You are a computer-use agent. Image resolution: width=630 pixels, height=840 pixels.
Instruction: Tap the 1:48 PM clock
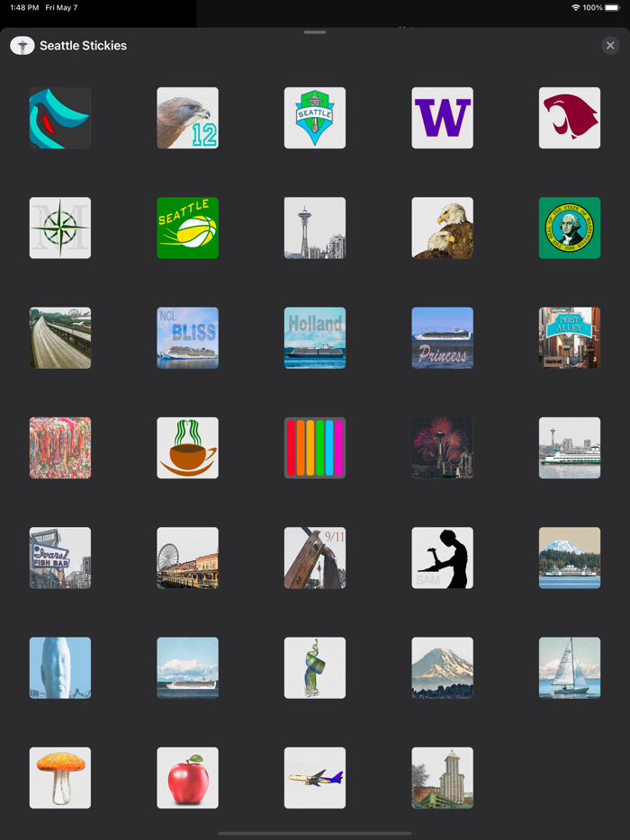pos(24,7)
